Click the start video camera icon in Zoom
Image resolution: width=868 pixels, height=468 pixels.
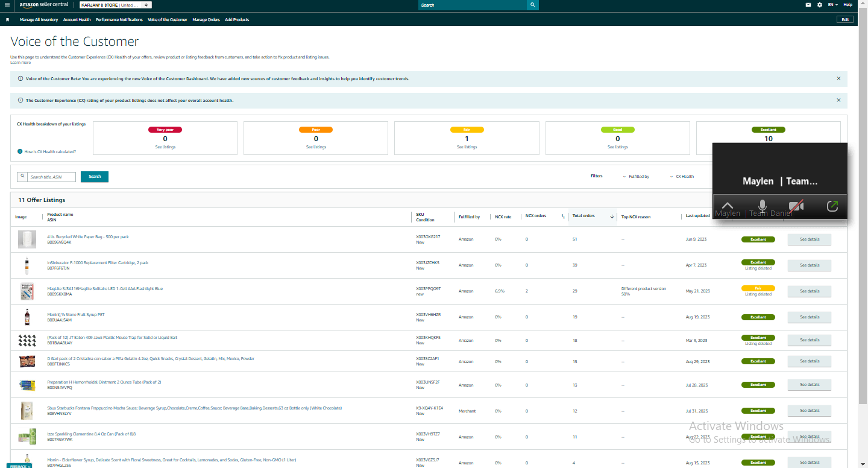(x=796, y=206)
